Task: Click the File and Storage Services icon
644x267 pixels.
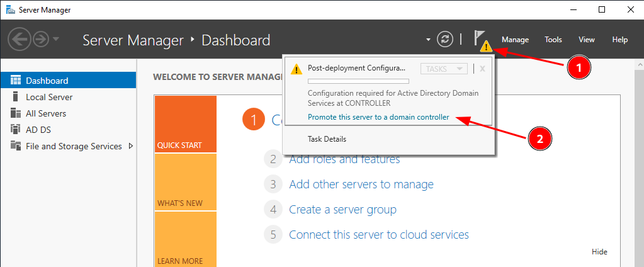Action: (16, 146)
